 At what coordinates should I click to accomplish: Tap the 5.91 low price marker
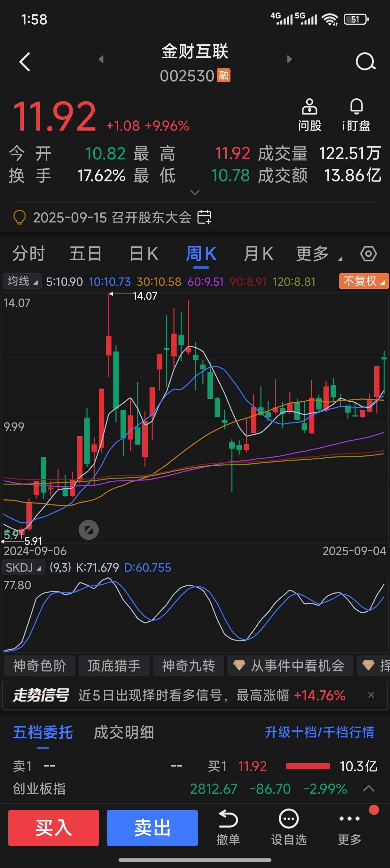(33, 541)
